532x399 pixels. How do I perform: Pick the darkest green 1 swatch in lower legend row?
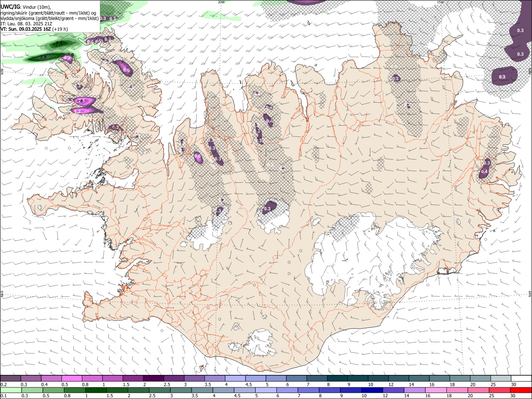(x=96, y=390)
